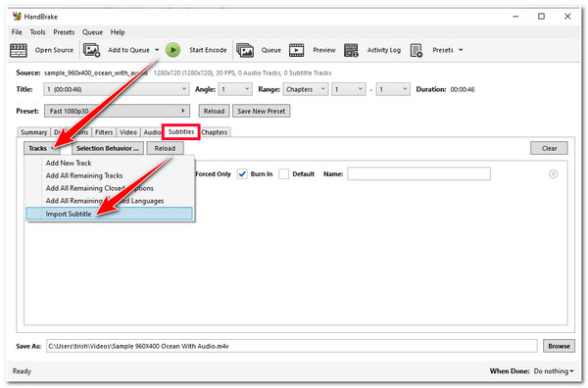588x388 pixels.
Task: Click the Clear button
Action: pos(549,149)
